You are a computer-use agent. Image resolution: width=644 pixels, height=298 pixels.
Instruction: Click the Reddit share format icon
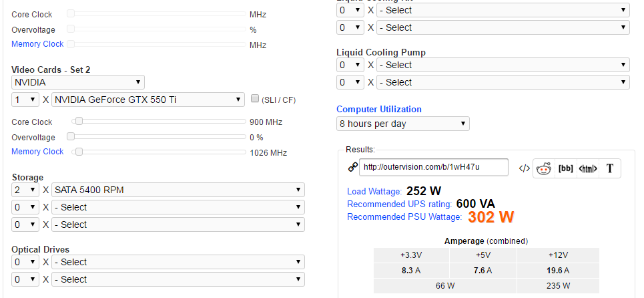click(x=545, y=168)
